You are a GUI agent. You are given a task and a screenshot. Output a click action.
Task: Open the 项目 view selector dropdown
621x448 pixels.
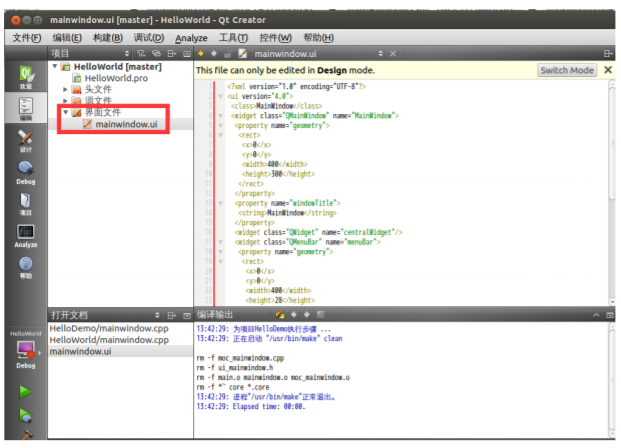(x=90, y=53)
